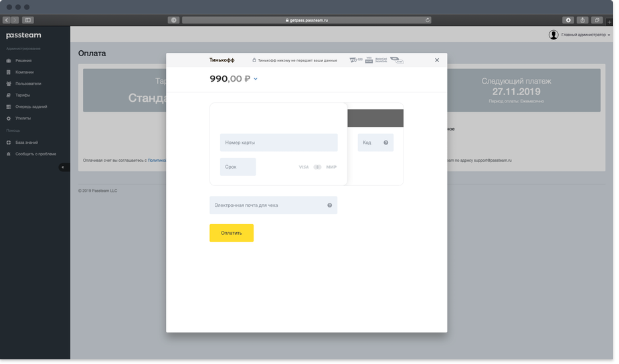Click the privacy report shield button
The height and width of the screenshot is (364, 619).
[174, 20]
